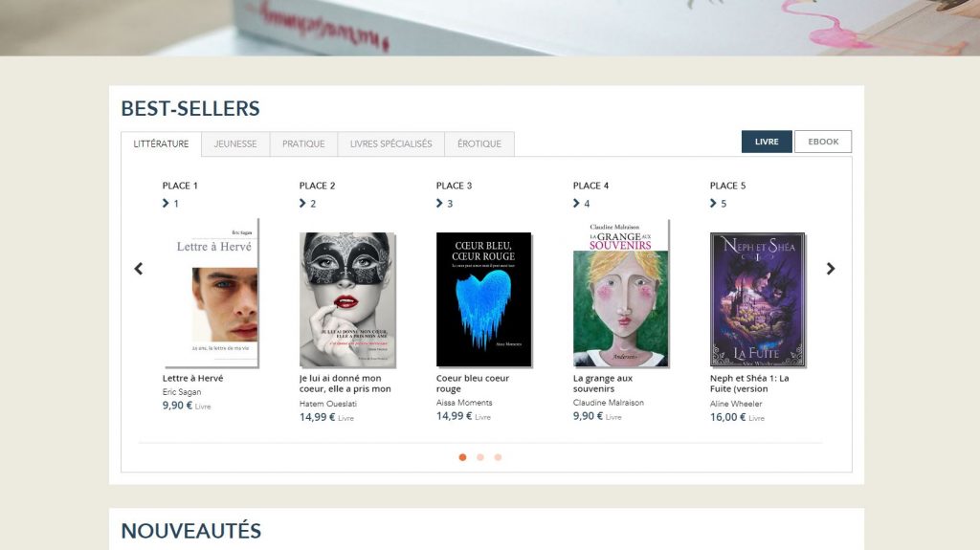Go to previous best-sellers with left arrow
Screen dimensions: 980x550
tap(139, 269)
